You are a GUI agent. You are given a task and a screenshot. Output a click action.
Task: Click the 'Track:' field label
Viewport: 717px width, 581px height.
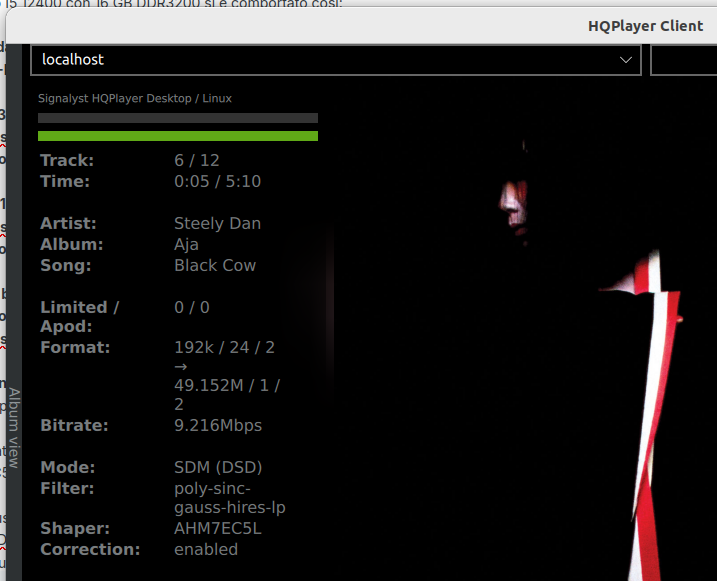[x=67, y=160]
